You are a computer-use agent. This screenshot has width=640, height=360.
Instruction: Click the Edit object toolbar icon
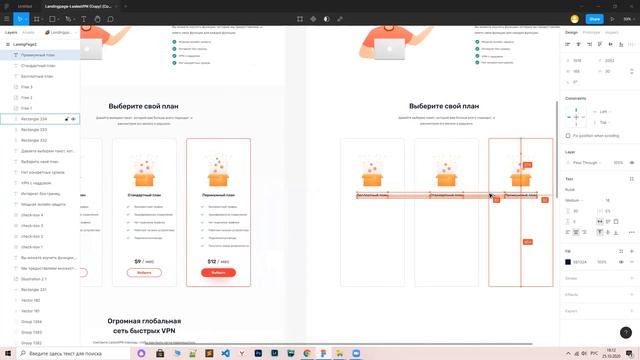tap(300, 19)
